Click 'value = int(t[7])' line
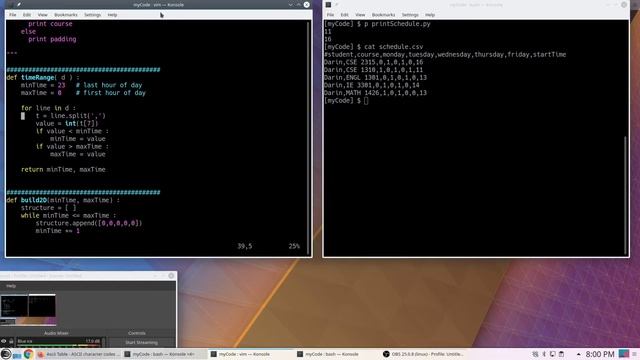 tap(67, 124)
